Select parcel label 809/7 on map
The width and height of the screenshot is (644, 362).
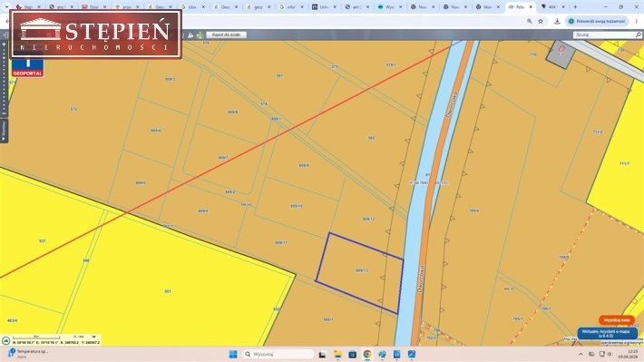223,157
